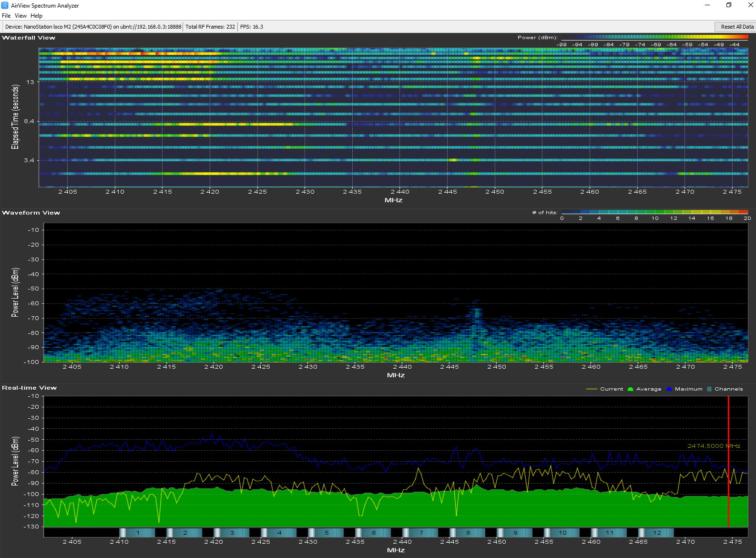Select channel 1 bar in Real-time View
Screen dimensions: 756x558
click(x=137, y=533)
